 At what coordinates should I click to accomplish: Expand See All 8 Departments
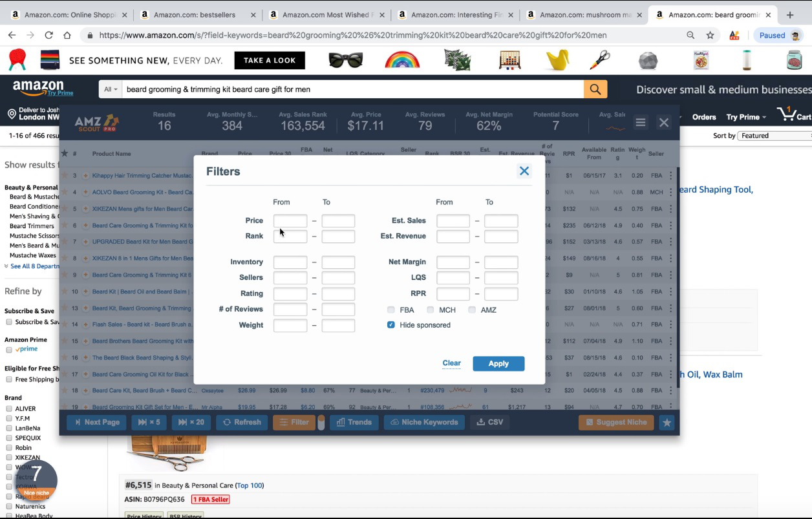[x=34, y=266]
